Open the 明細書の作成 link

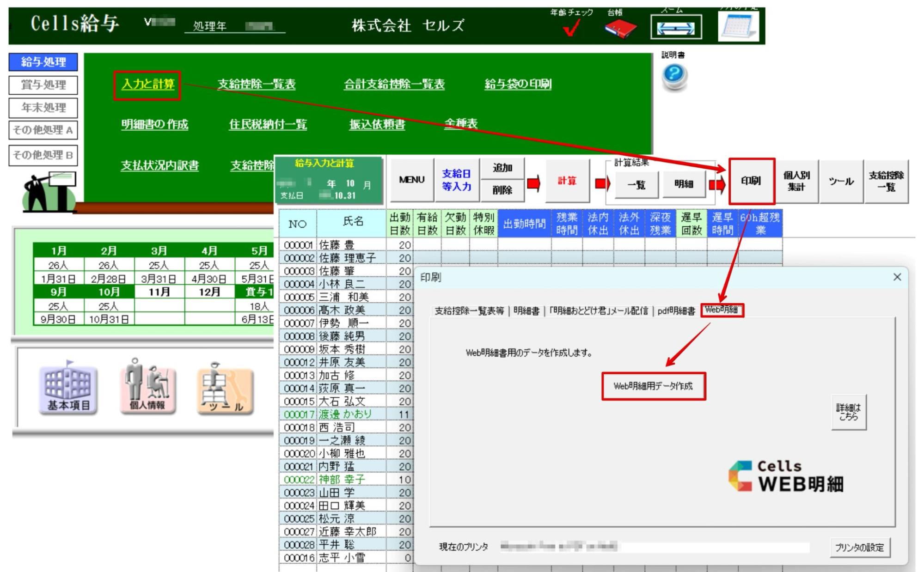click(x=154, y=125)
